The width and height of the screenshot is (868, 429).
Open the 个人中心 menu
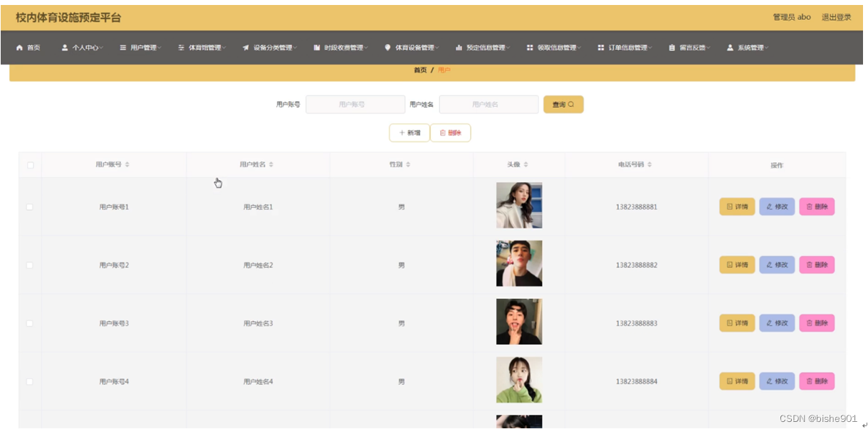(x=82, y=48)
